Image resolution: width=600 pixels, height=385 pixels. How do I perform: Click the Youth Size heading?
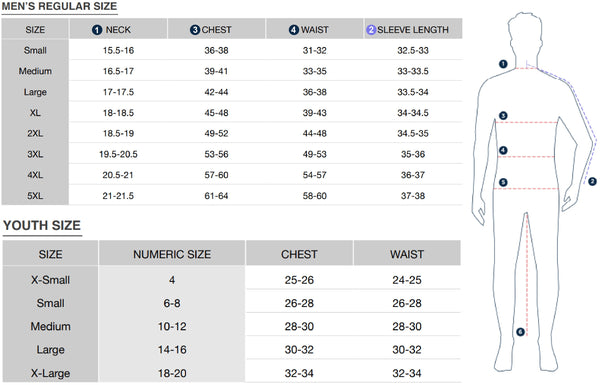(x=42, y=225)
